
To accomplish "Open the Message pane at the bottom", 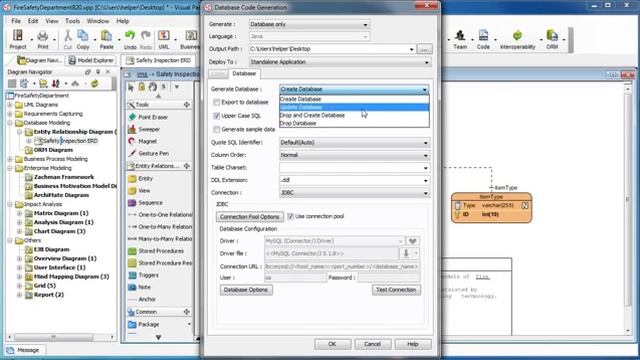I will click(23, 350).
